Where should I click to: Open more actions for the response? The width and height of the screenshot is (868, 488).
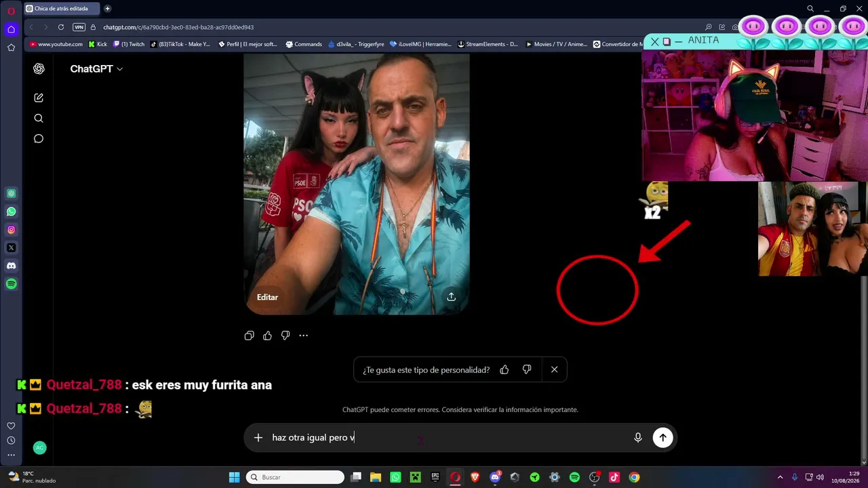pos(303,335)
